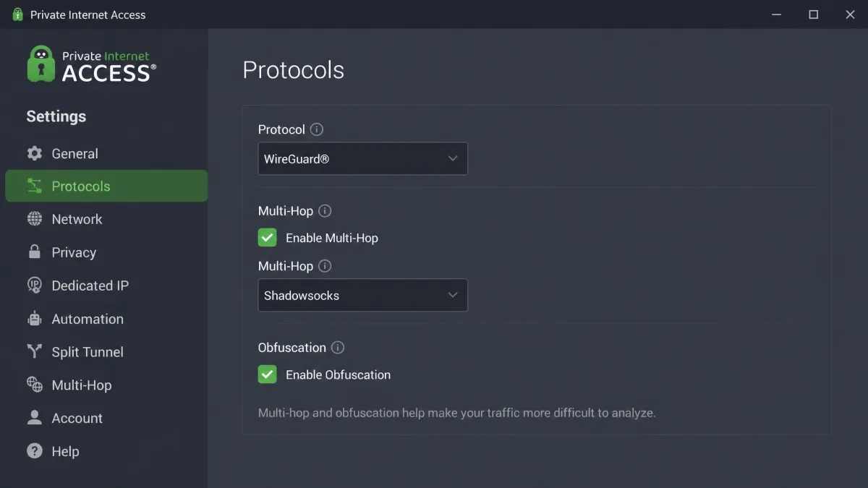The width and height of the screenshot is (868, 488).
Task: Click the multi-hop and obfuscation help text
Action: point(456,414)
